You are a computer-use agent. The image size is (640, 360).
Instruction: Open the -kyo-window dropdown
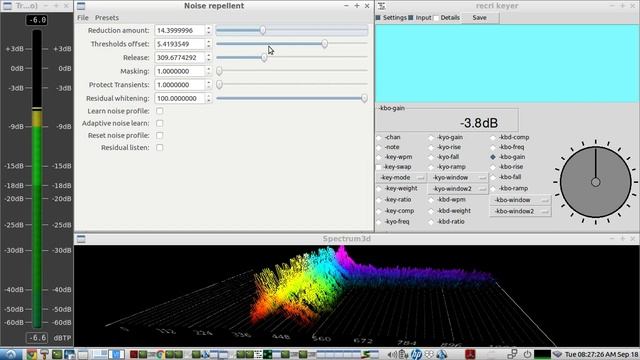pos(458,178)
